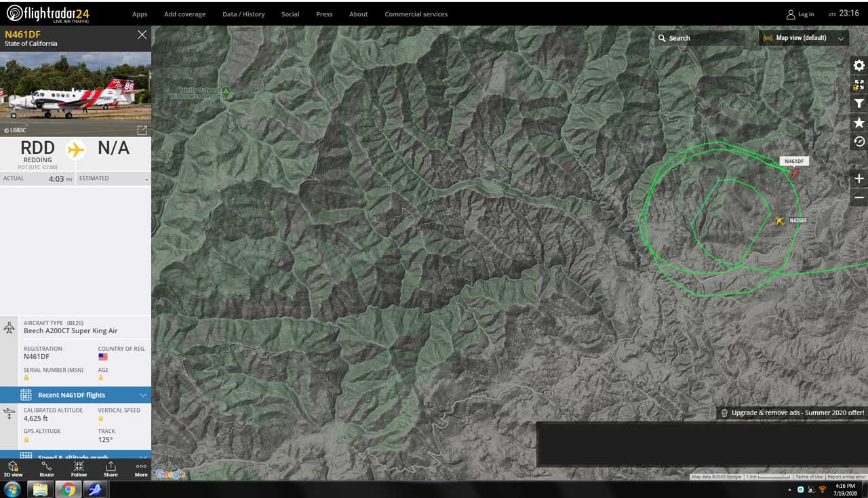Click Share button in flight panel
The width and height of the screenshot is (868, 498).
click(x=111, y=469)
